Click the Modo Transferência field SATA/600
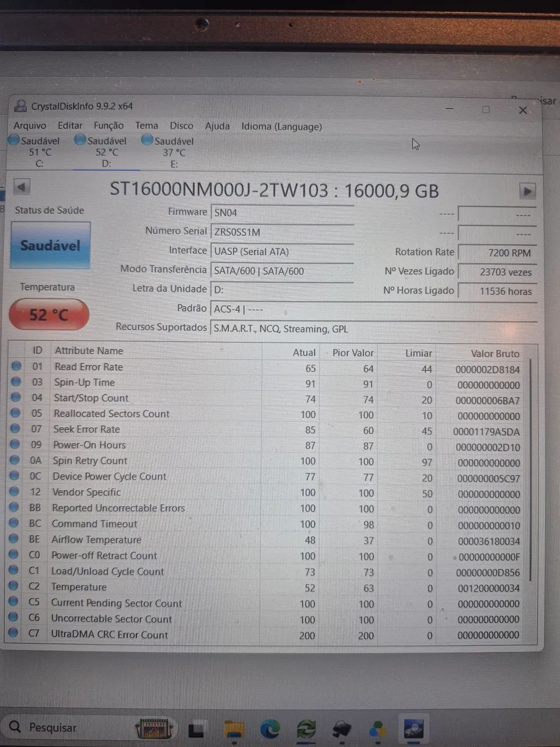The height and width of the screenshot is (747, 560). pyautogui.click(x=282, y=271)
